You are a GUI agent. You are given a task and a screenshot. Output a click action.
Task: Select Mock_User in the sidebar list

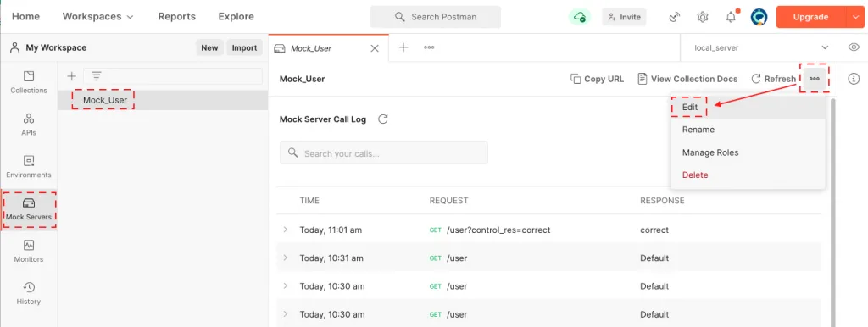(163, 100)
